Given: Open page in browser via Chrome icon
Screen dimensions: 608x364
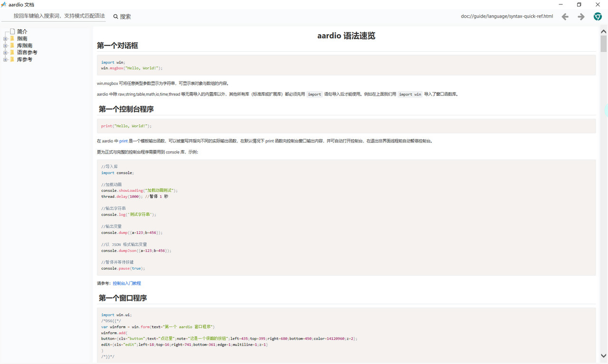Looking at the screenshot, I should point(598,17).
